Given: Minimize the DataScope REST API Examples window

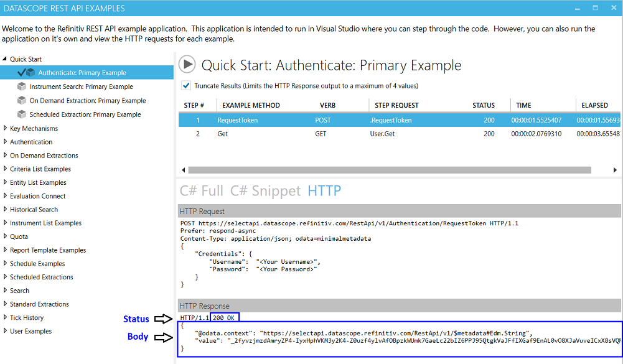Looking at the screenshot, I should (578, 8).
